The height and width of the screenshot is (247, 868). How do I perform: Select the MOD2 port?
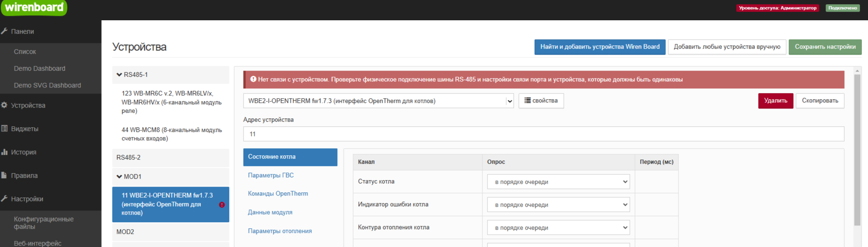point(170,232)
